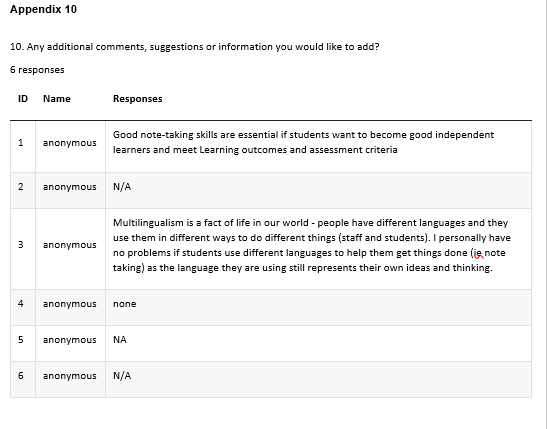Click the question 10 text line
The width and height of the screenshot is (547, 429).
coord(195,47)
